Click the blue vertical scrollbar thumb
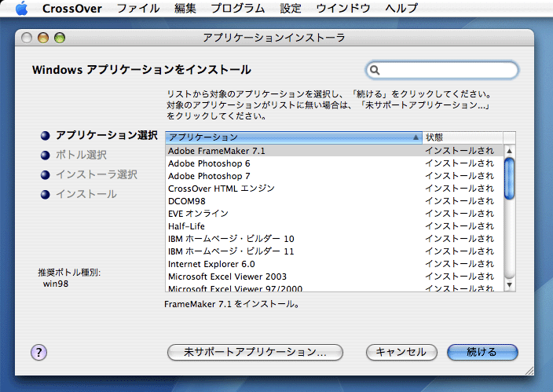Screen dimensions: 553x392 (x=509, y=178)
